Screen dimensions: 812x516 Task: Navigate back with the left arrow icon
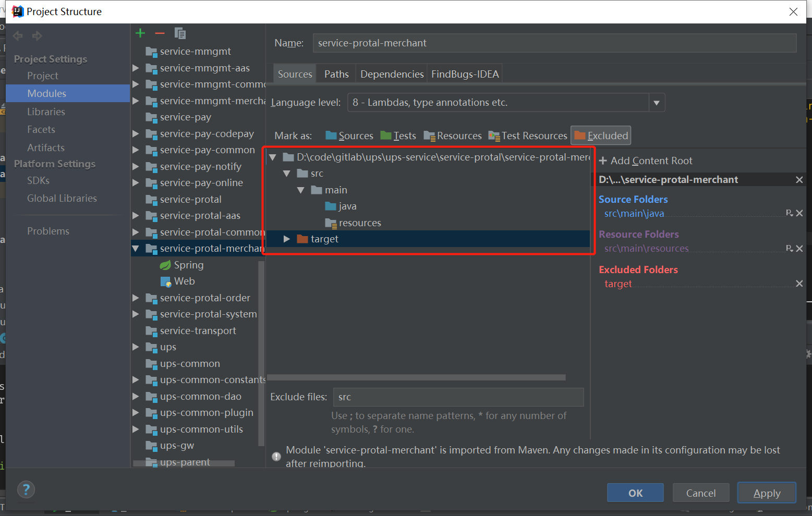[18, 35]
